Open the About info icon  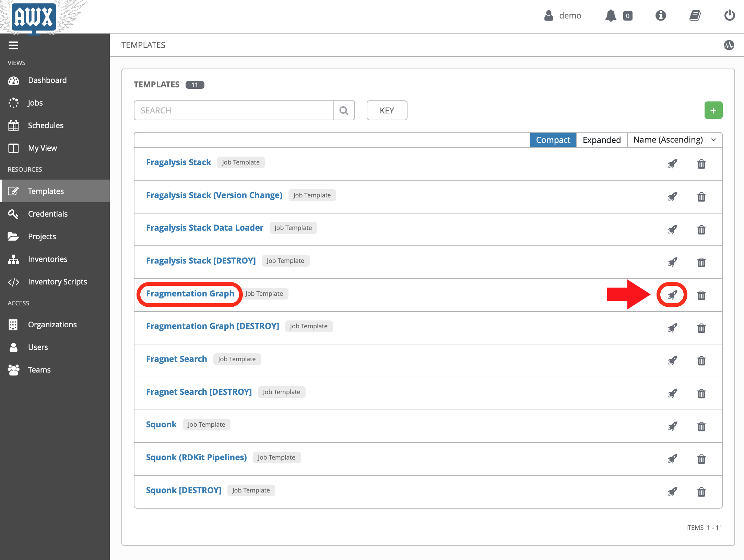(660, 15)
